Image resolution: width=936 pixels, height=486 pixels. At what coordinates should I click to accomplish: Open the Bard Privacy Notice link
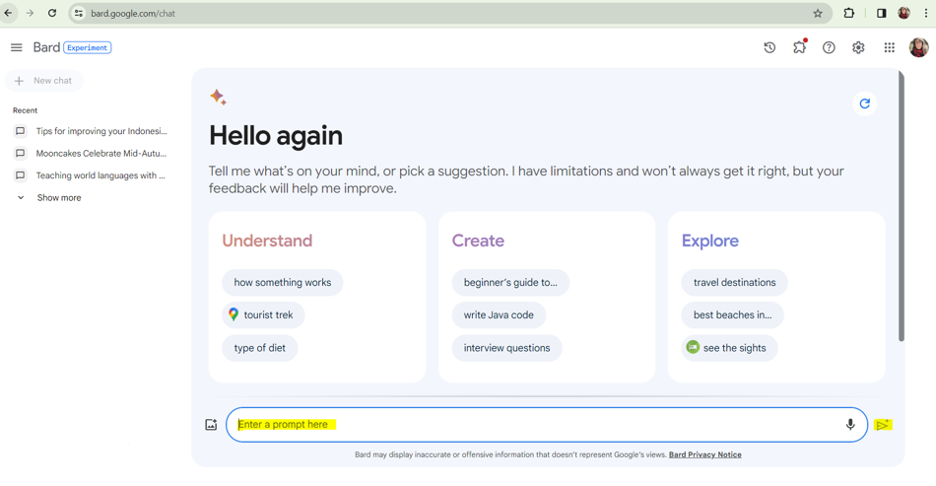pos(705,454)
